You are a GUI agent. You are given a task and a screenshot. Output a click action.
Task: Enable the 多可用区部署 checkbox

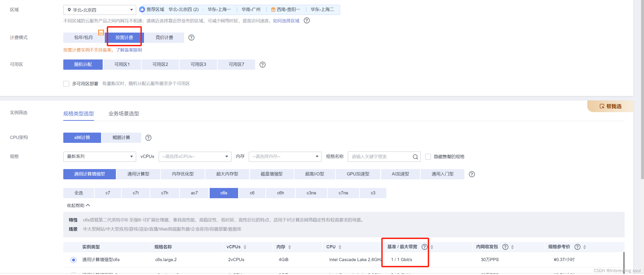coord(66,84)
